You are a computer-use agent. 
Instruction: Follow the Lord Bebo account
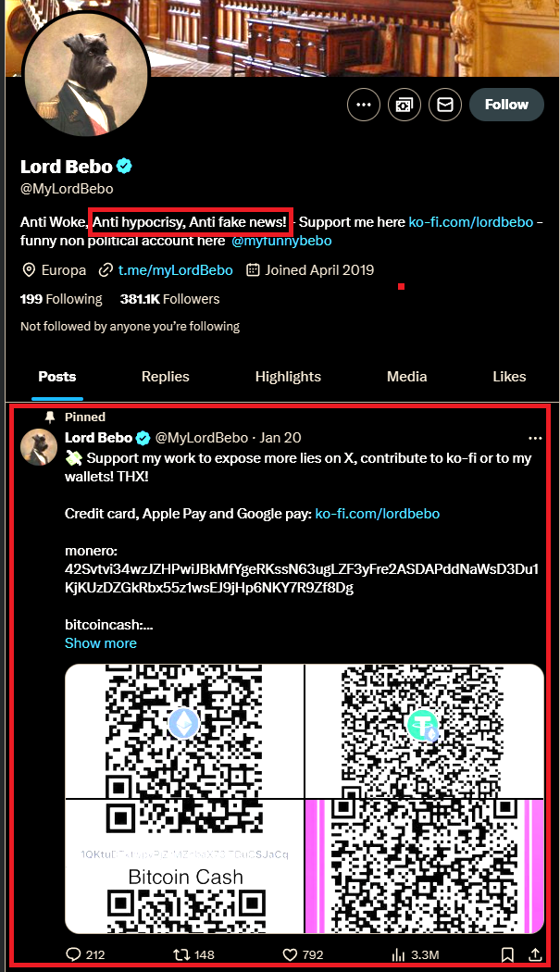pyautogui.click(x=506, y=105)
